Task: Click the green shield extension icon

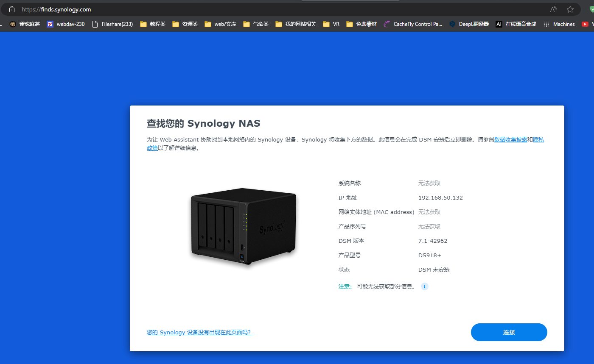Action: coord(591,9)
